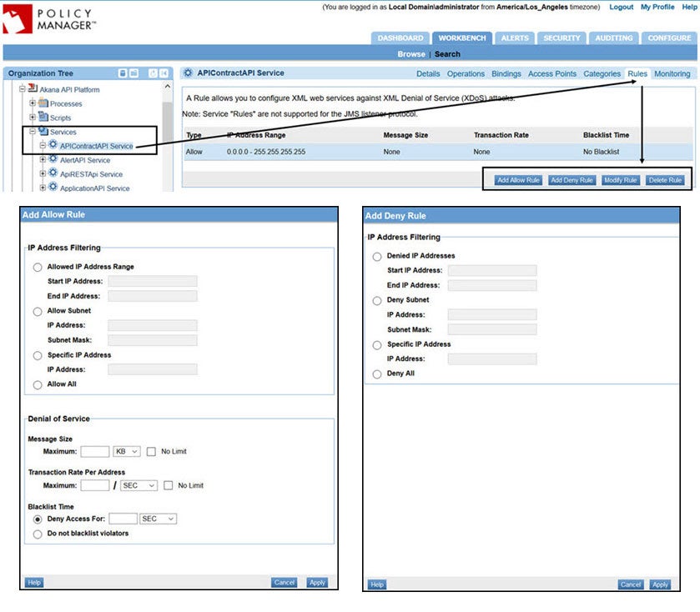The height and width of the screenshot is (612, 700).
Task: Check No Limit for Message Size
Action: [x=151, y=452]
